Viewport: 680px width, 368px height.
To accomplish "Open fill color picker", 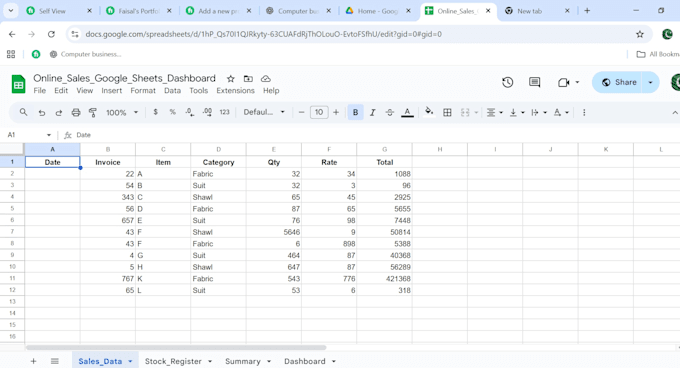I will click(x=429, y=112).
